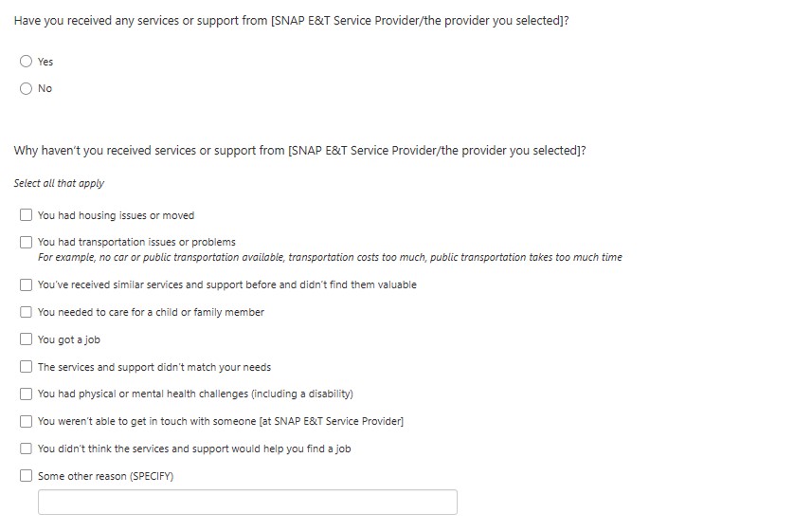812x531 pixels.
Task: Select 'services and support didn't match your needs' checkbox
Action: [x=27, y=367]
